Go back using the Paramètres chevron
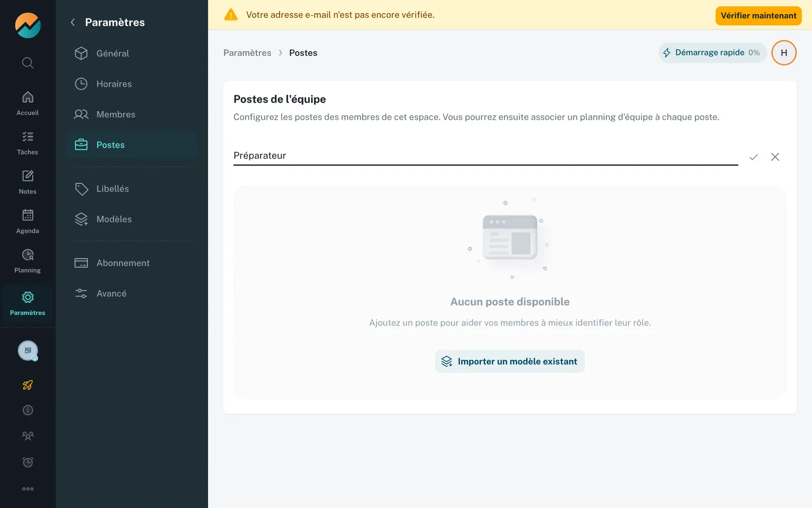 (73, 22)
